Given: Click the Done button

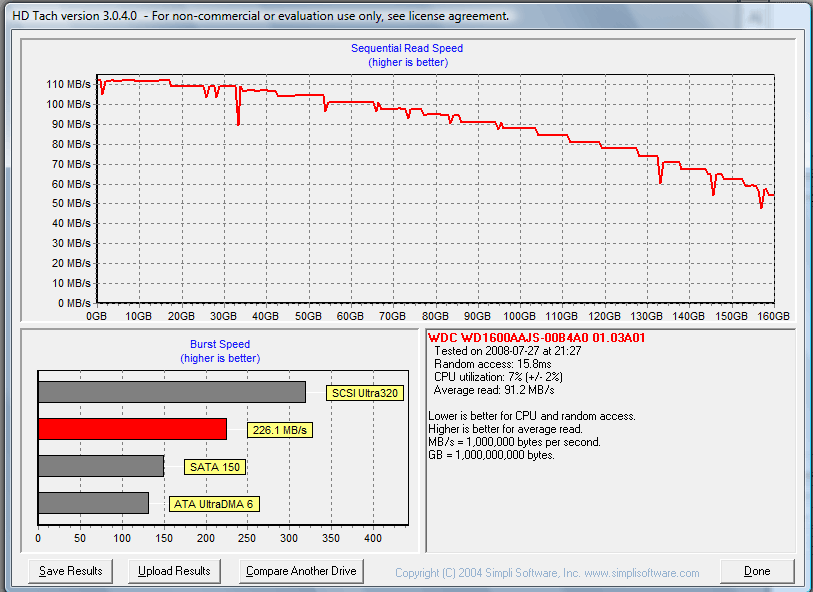Looking at the screenshot, I should pyautogui.click(x=757, y=571).
